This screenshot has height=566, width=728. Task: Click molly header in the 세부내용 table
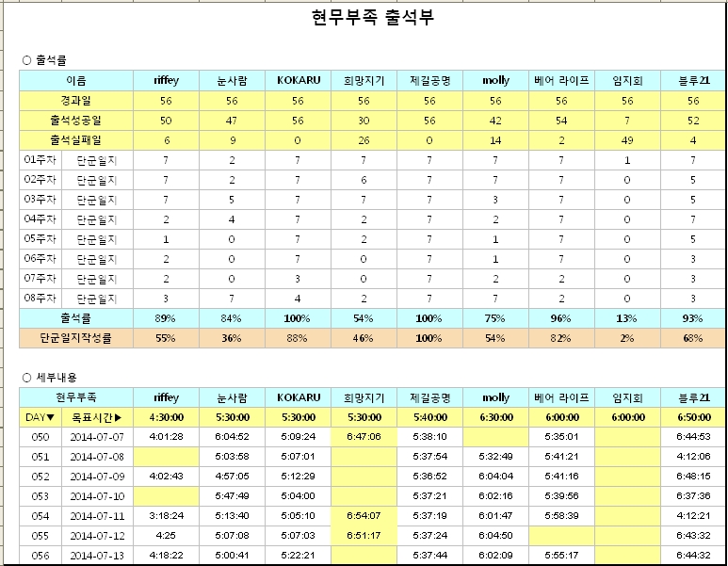tap(495, 397)
